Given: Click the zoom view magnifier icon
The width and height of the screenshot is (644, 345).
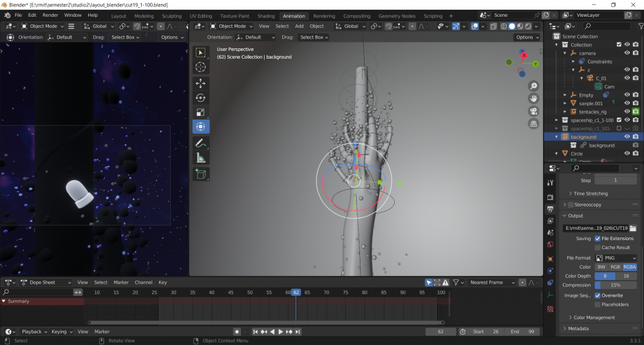Looking at the screenshot, I should [533, 86].
